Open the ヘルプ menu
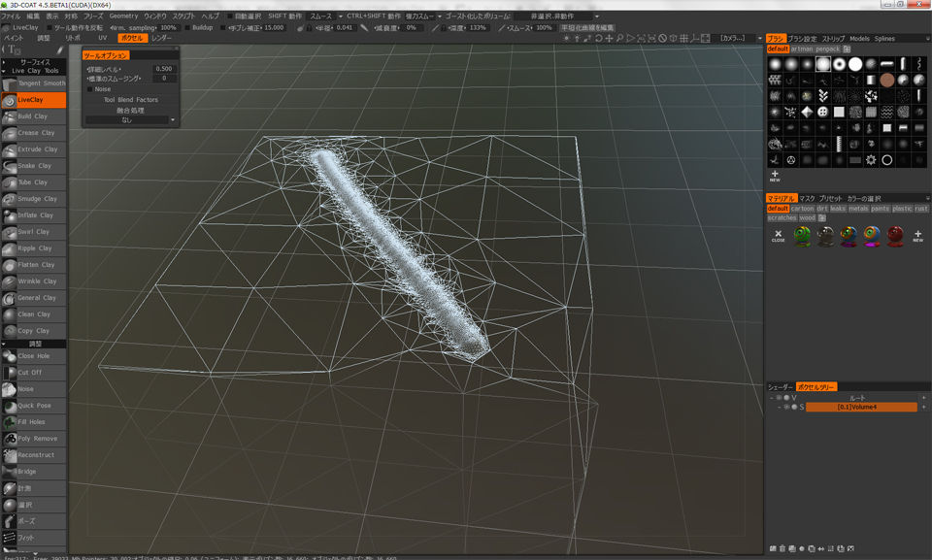The width and height of the screenshot is (932, 560). (210, 16)
